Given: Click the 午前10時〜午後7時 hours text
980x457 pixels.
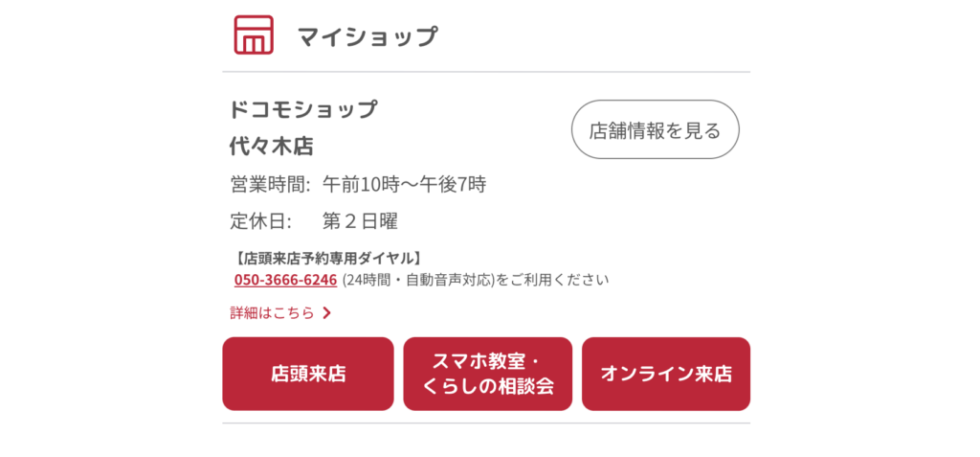Looking at the screenshot, I should (x=404, y=184).
